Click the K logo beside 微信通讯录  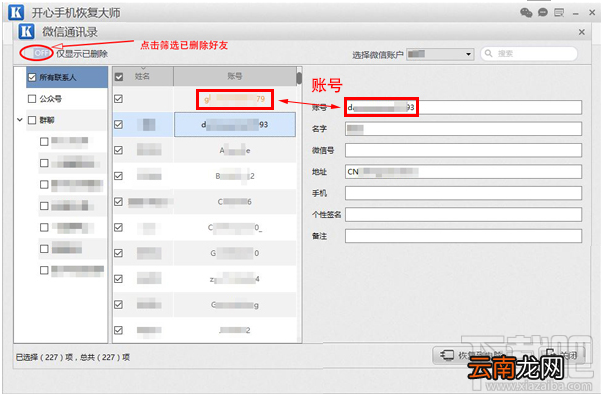pos(26,31)
